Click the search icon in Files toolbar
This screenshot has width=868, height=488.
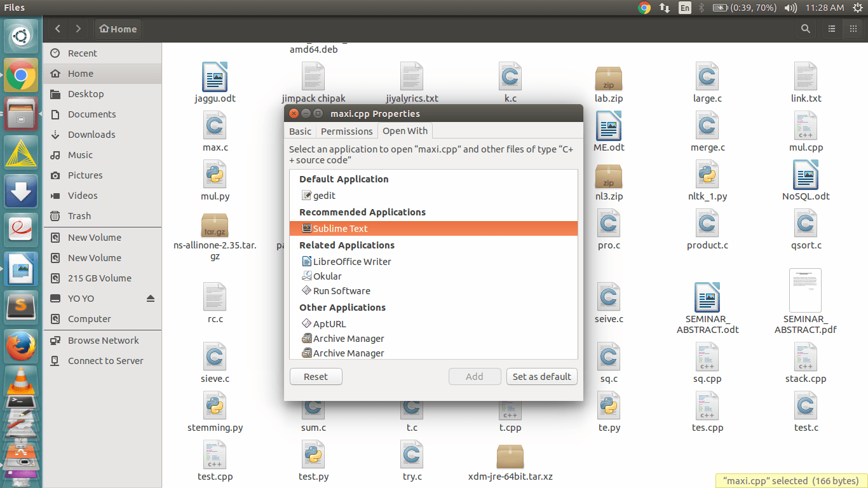[x=805, y=29]
